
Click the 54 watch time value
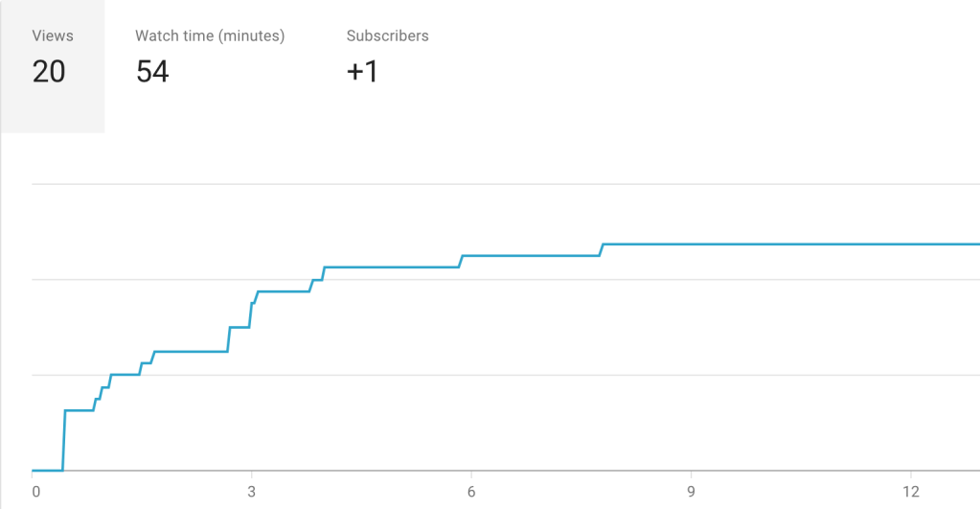[152, 71]
